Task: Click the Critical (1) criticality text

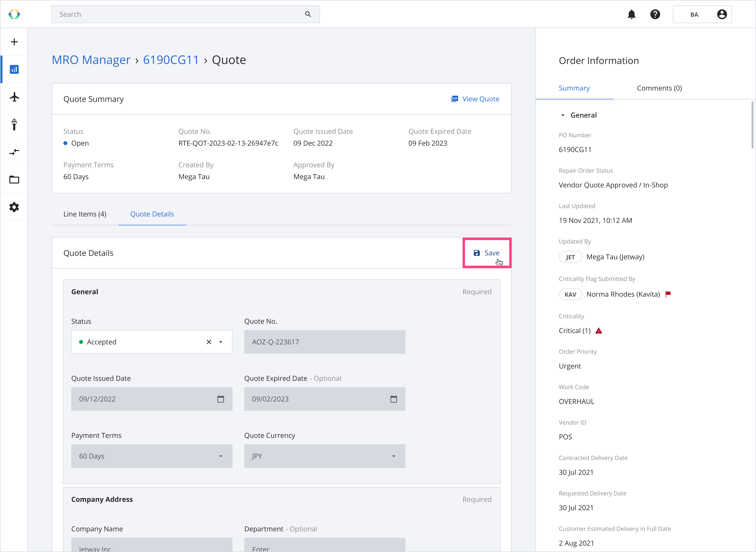Action: (574, 331)
